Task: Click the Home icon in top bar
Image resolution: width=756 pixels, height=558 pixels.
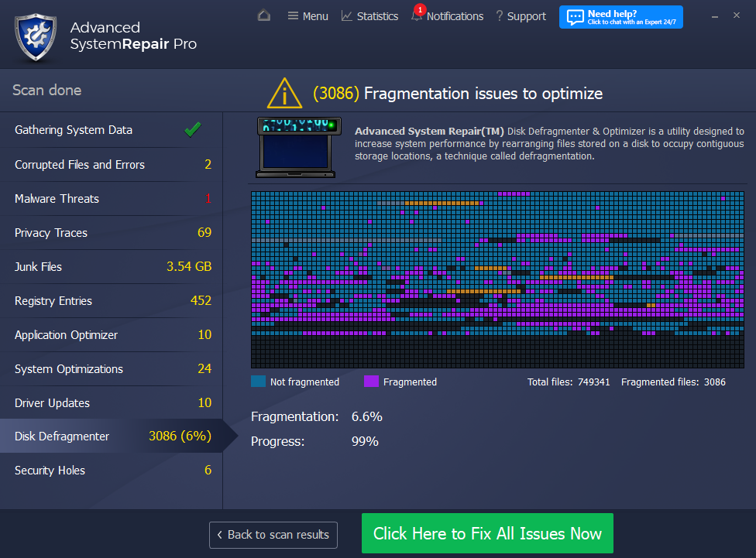Action: coord(264,15)
